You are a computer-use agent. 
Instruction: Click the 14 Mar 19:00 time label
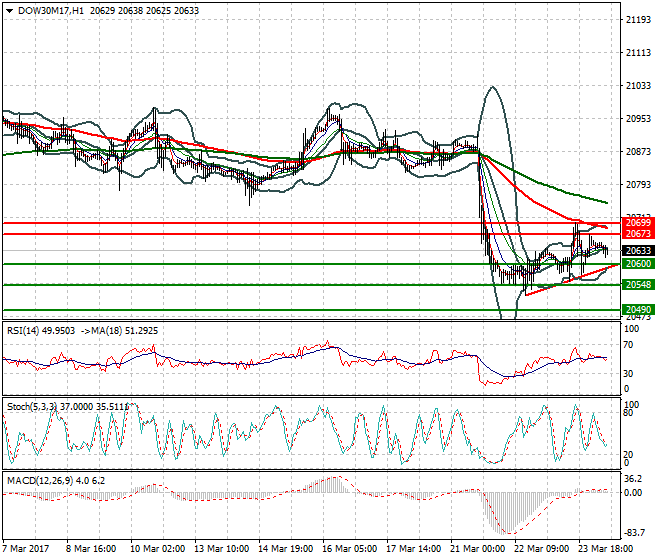tap(285, 549)
